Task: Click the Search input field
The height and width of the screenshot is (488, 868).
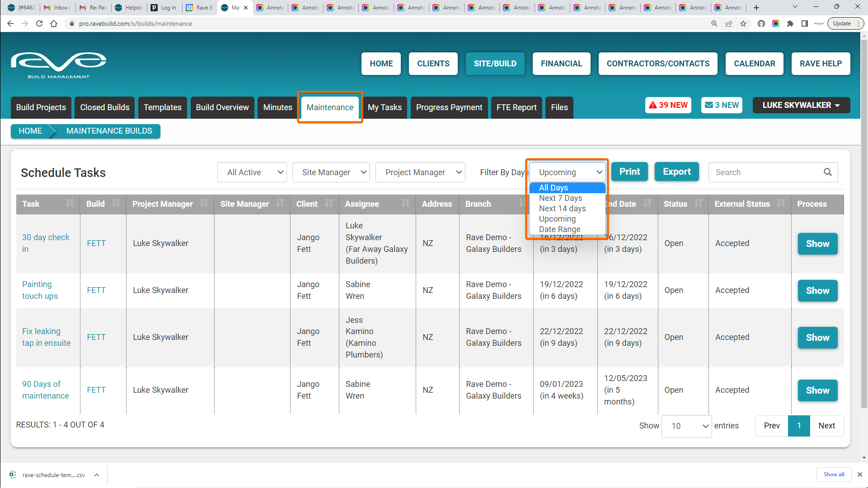Action: 766,172
